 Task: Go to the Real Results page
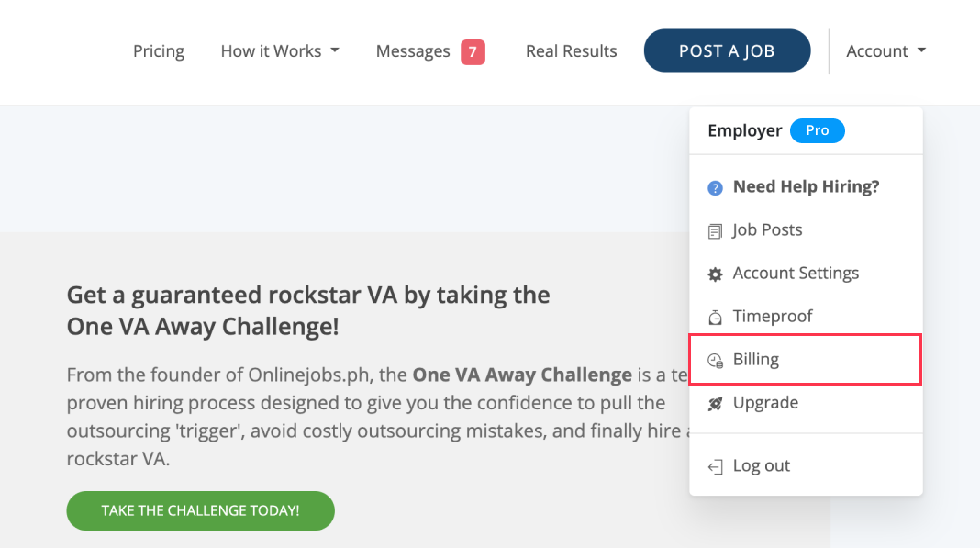click(x=571, y=51)
